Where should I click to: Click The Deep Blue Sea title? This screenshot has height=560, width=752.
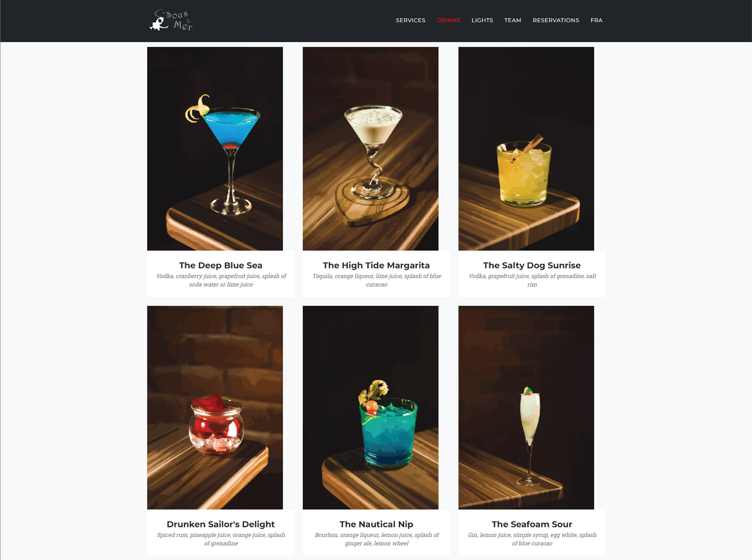click(x=221, y=265)
